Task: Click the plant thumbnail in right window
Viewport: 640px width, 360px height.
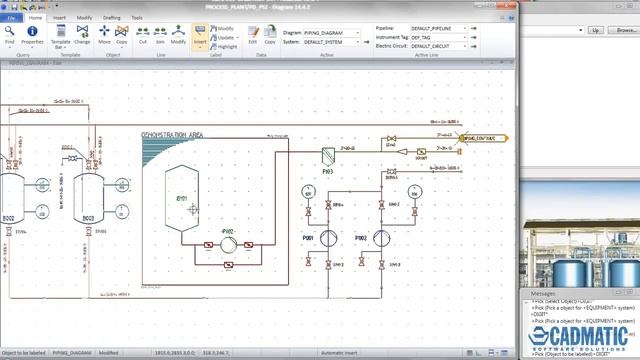Action: pyautogui.click(x=580, y=234)
